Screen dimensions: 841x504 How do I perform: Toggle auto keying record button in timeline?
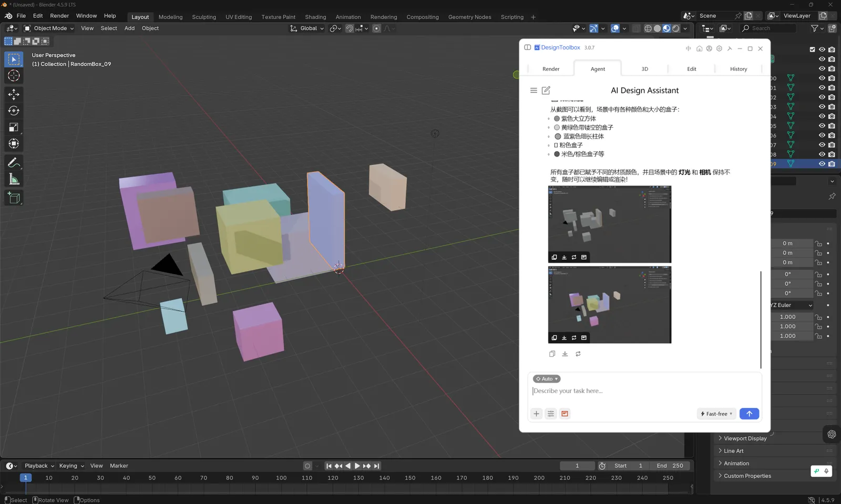tap(307, 466)
